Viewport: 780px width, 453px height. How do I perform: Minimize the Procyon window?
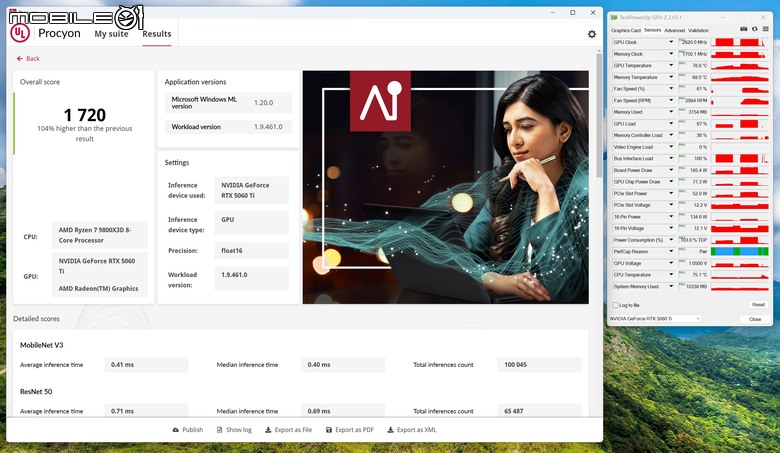point(553,12)
